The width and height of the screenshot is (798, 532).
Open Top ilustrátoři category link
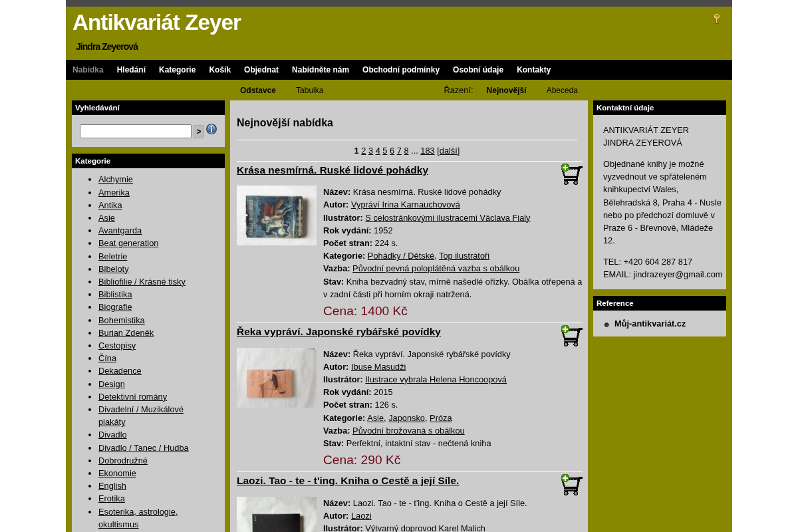click(x=464, y=256)
